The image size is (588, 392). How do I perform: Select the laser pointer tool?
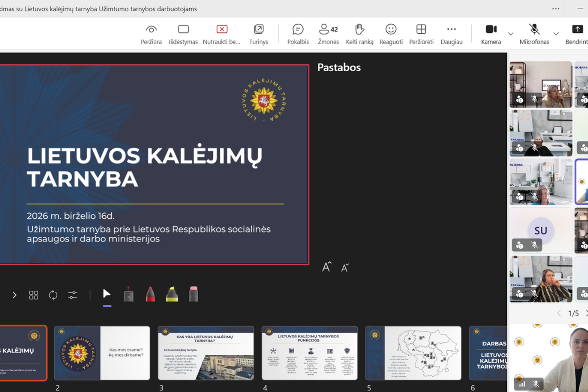(128, 294)
